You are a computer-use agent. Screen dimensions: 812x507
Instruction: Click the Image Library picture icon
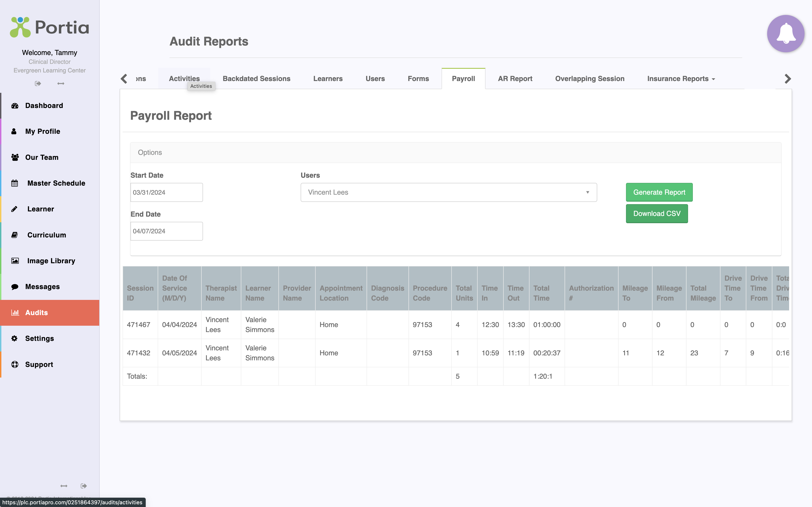[x=15, y=261]
